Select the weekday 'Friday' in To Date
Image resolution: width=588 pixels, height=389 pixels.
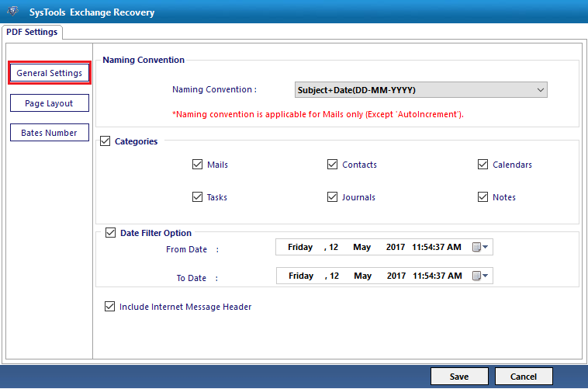[301, 276]
